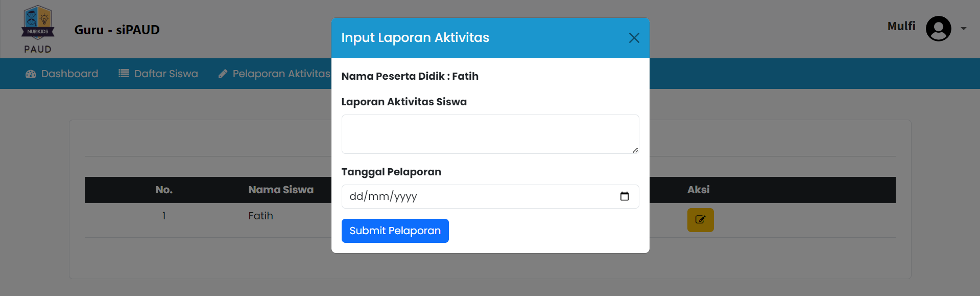
Task: Click the Guru - siPAUD title link
Action: tap(117, 30)
